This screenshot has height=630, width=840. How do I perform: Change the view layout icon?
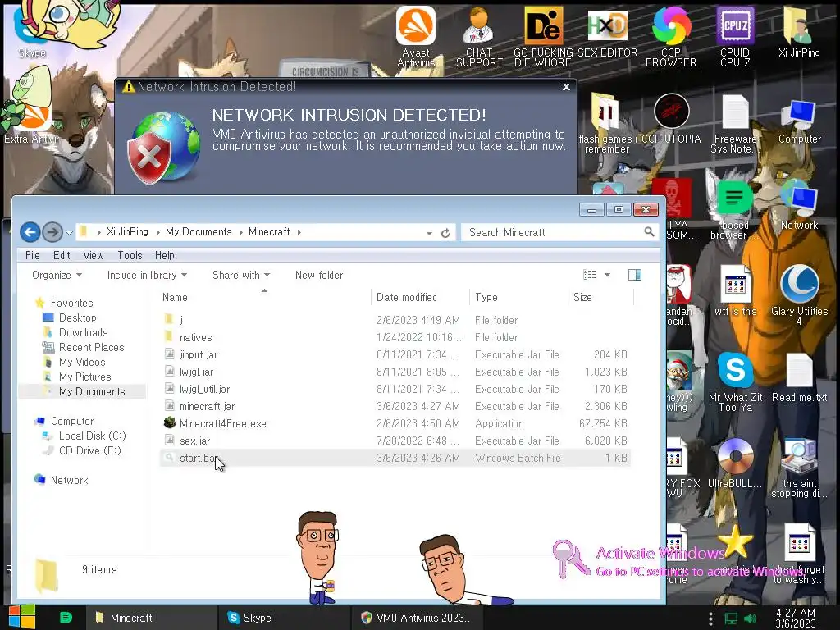[x=589, y=275]
